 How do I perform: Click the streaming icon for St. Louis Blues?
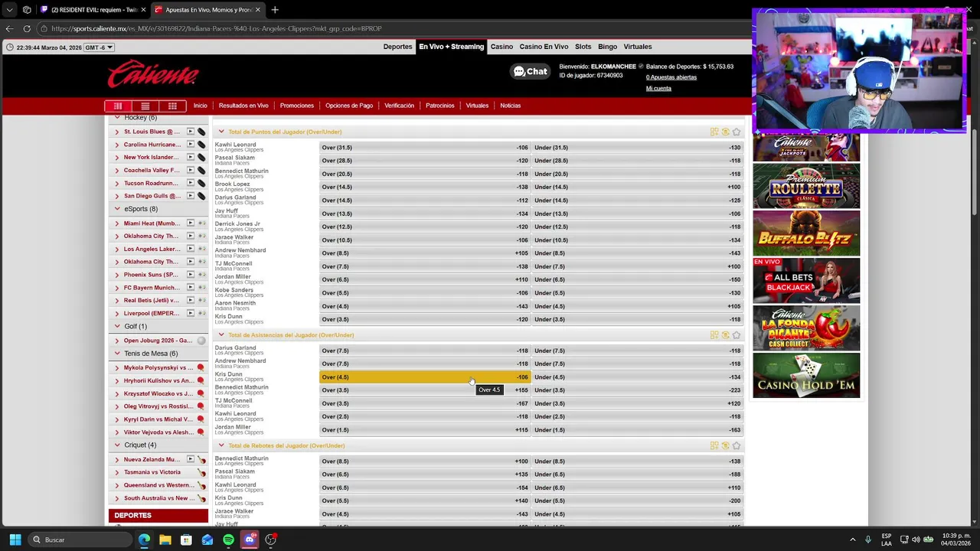click(x=191, y=132)
